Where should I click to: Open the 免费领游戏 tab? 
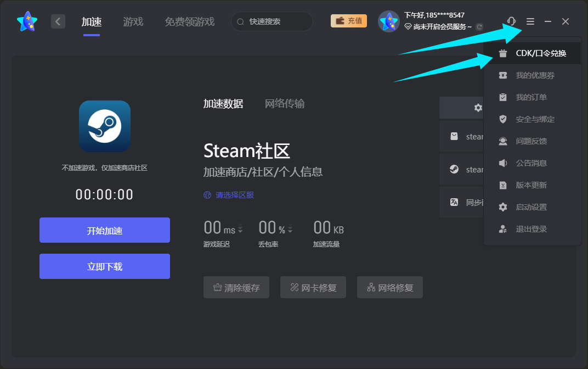click(189, 22)
